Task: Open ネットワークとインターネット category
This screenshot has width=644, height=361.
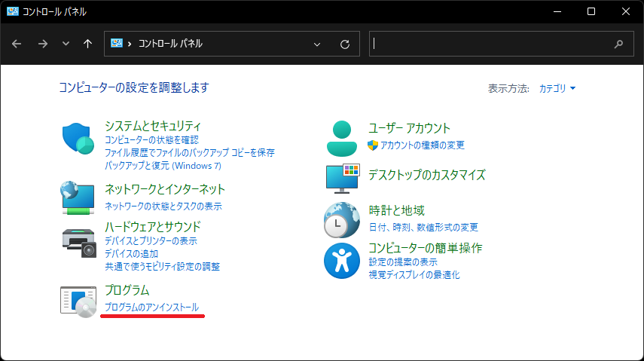Action: pyautogui.click(x=165, y=189)
